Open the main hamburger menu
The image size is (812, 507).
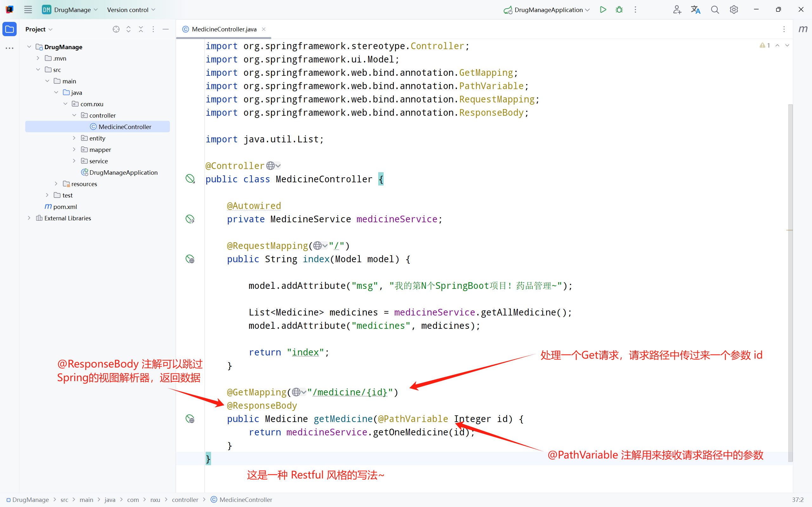[28, 10]
